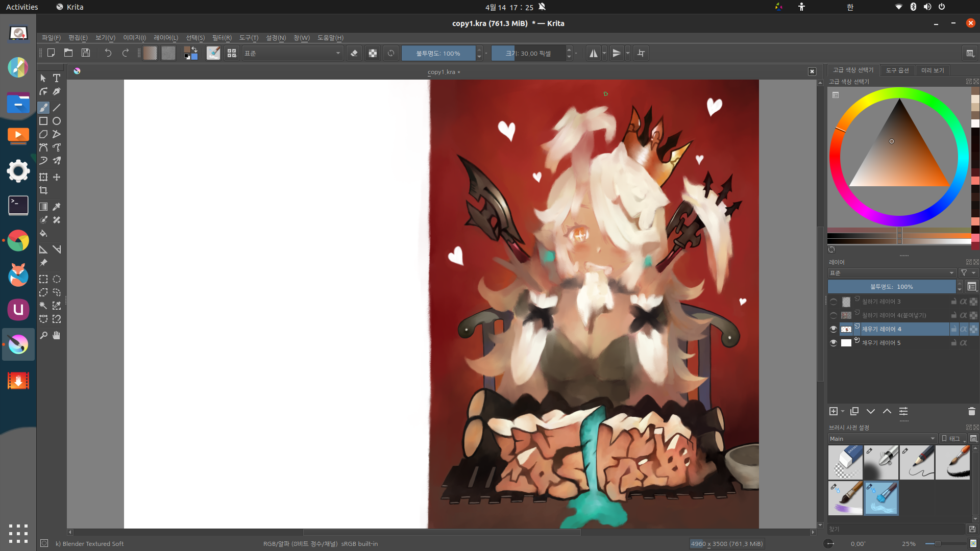Open the 레이어(L) menu
The height and width of the screenshot is (551, 980).
pyautogui.click(x=166, y=38)
